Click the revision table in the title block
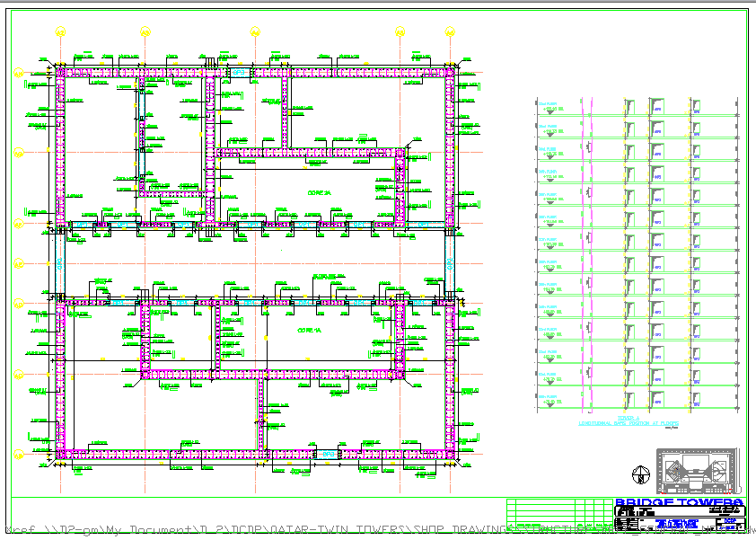 (557, 512)
